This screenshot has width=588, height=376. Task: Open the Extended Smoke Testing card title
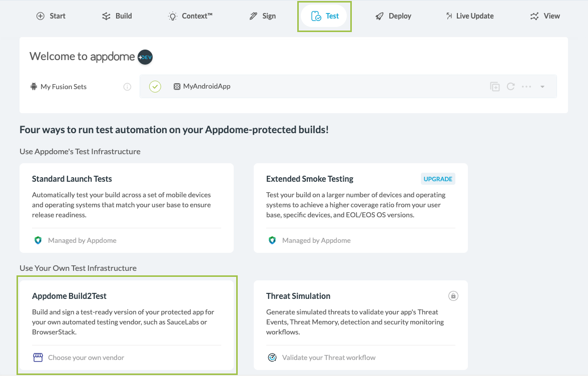310,179
